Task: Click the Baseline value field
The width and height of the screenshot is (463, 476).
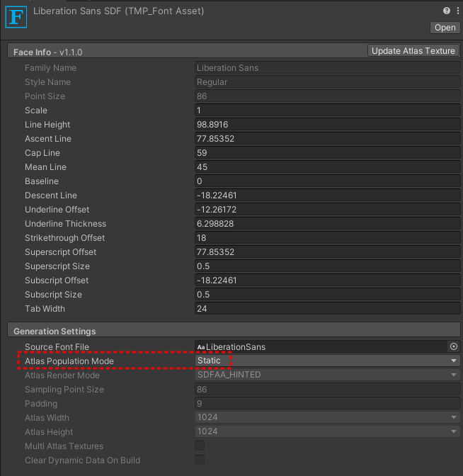Action: pos(327,181)
